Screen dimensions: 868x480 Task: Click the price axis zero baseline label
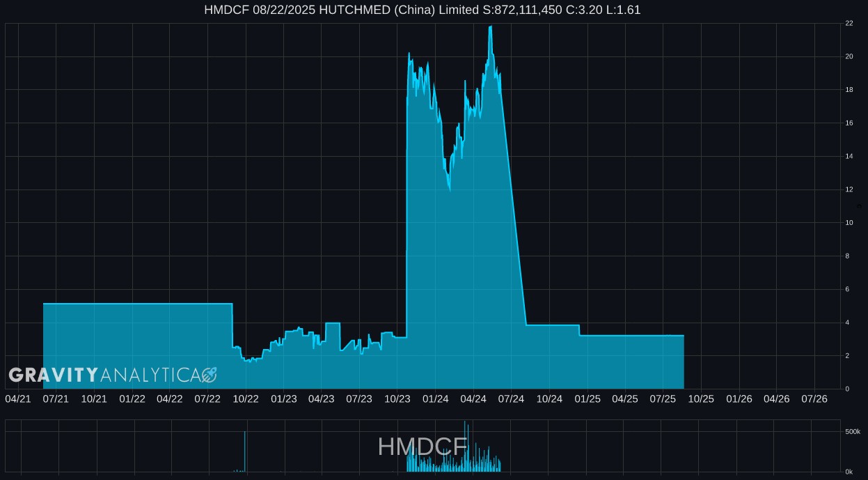847,389
